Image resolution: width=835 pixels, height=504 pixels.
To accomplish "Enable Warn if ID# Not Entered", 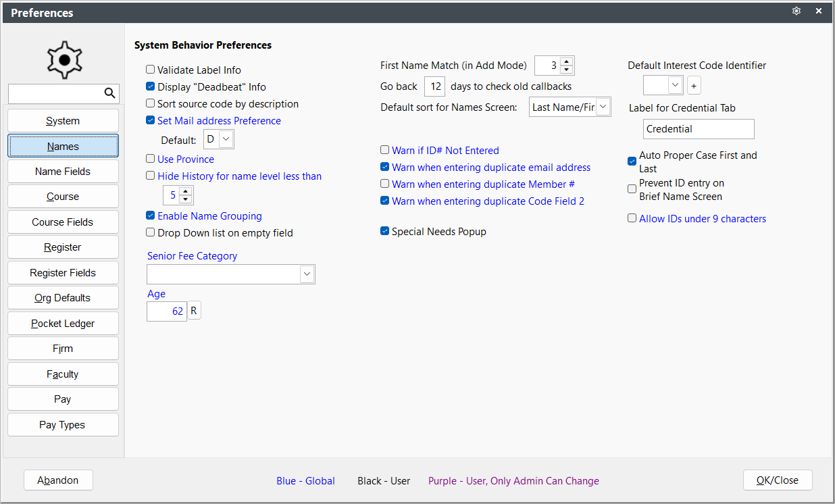I will [385, 150].
